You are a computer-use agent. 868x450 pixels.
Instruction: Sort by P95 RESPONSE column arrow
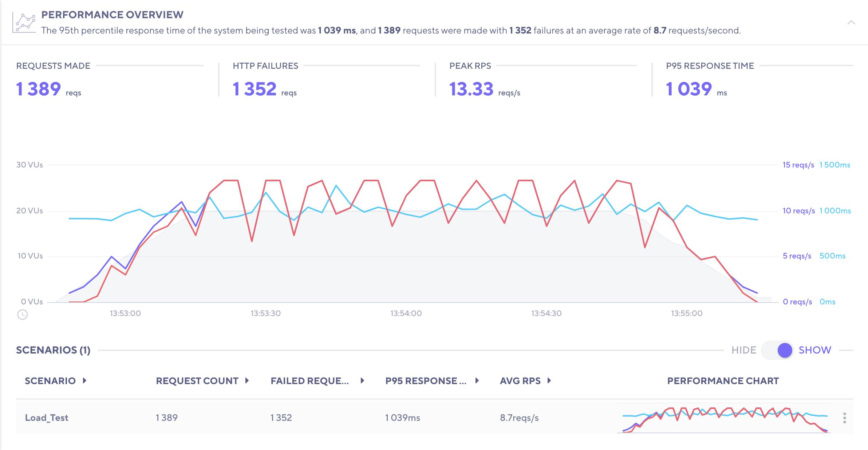(477, 381)
